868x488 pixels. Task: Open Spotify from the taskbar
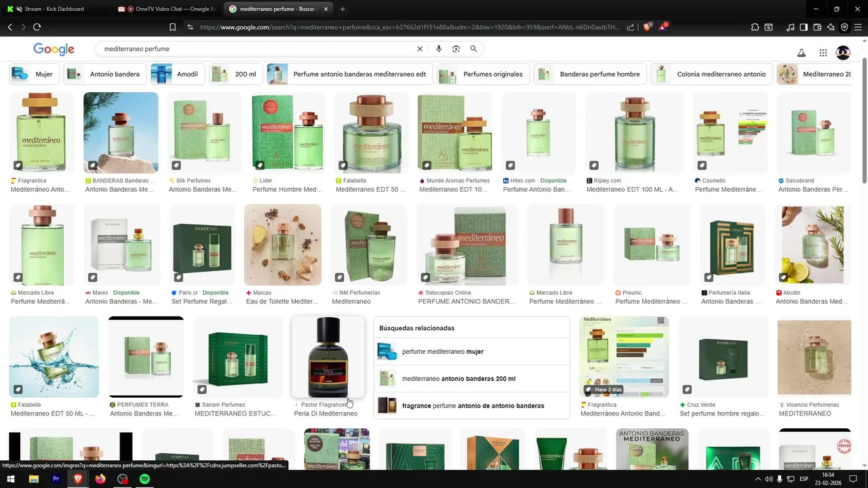tap(144, 479)
